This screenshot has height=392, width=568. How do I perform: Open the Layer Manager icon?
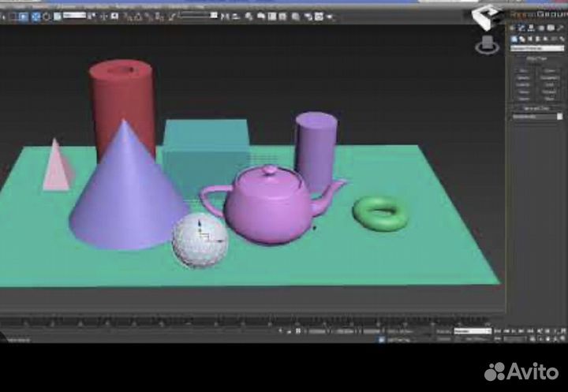coord(248,17)
